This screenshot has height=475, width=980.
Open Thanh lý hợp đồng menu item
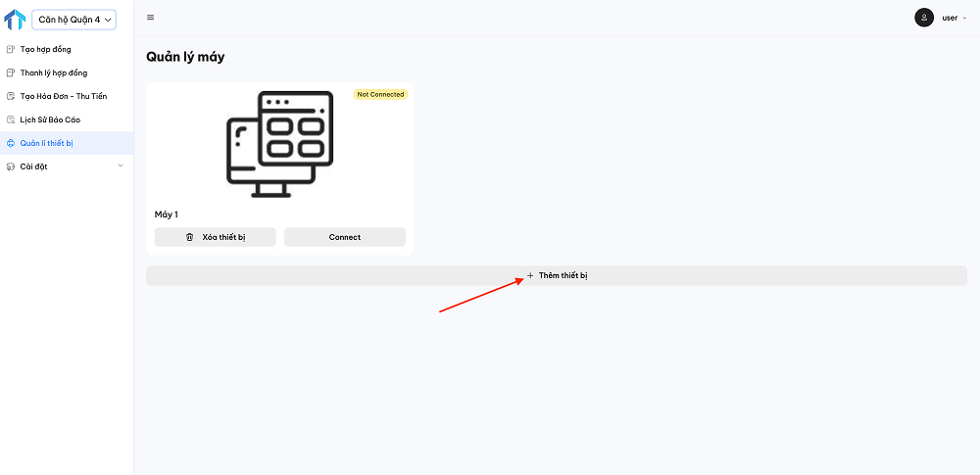click(x=67, y=73)
